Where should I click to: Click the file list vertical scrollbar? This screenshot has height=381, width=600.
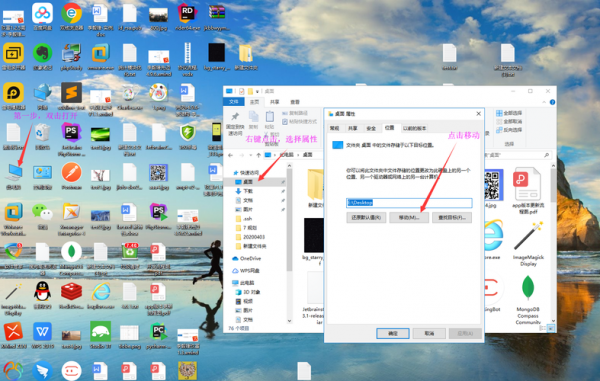coord(553,185)
